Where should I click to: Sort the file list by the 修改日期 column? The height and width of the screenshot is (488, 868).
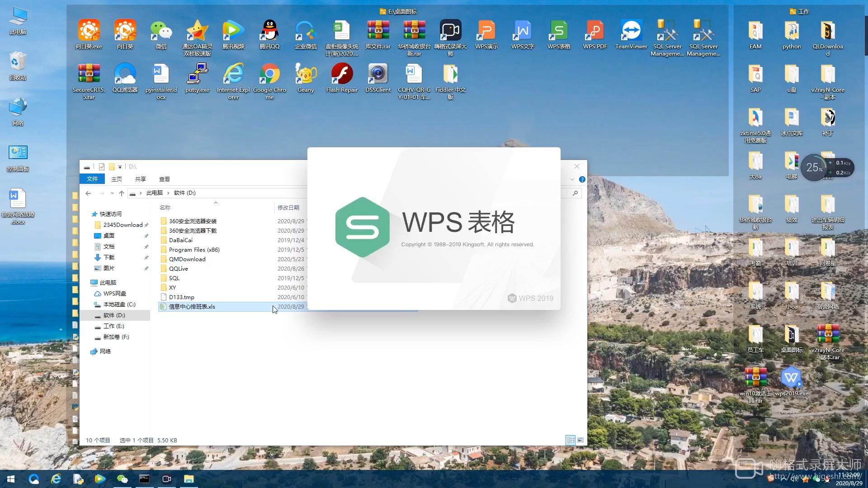pos(288,207)
